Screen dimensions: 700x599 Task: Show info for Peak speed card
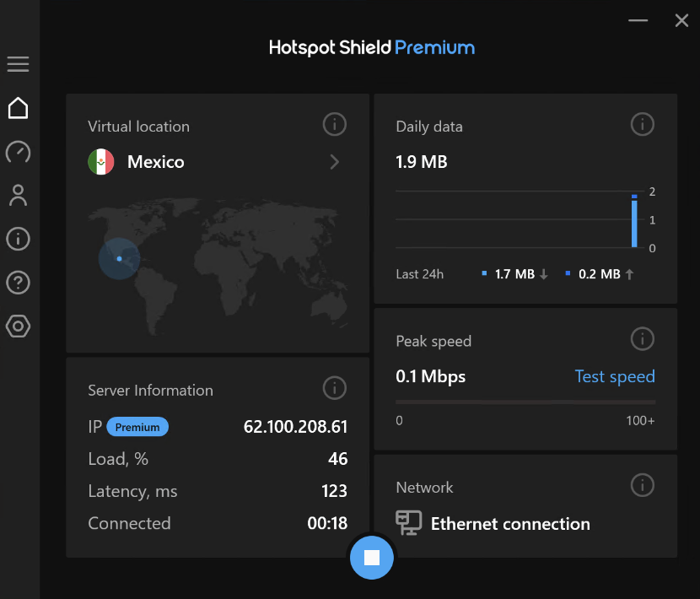[x=643, y=338]
